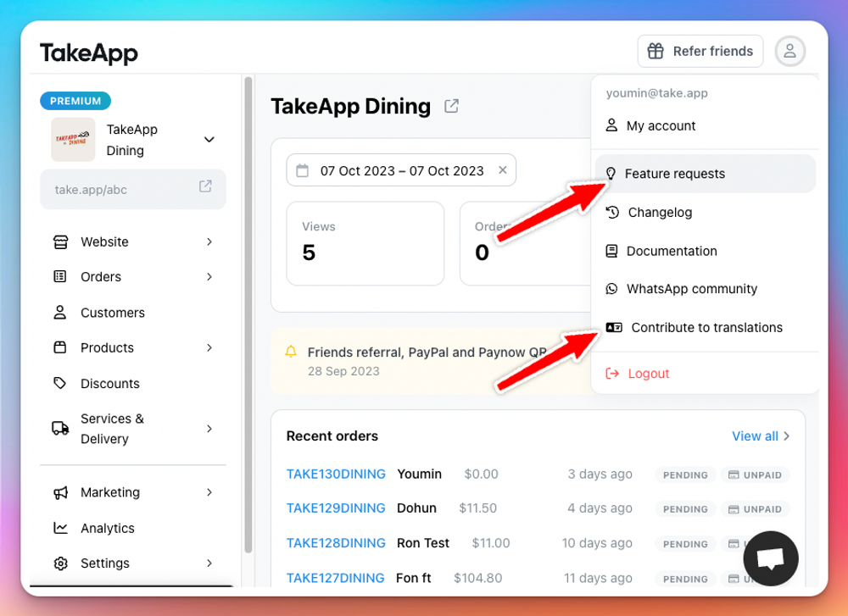Click $104.80 amount in orders
Viewport: 848px width, 616px height.
coord(477,578)
